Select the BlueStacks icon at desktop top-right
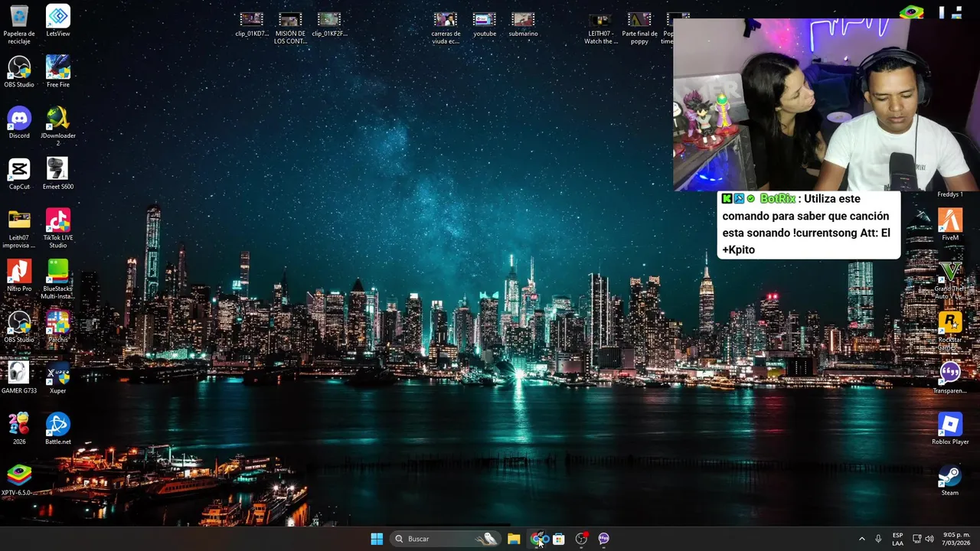Screen dimensions: 980x551 (x=912, y=11)
